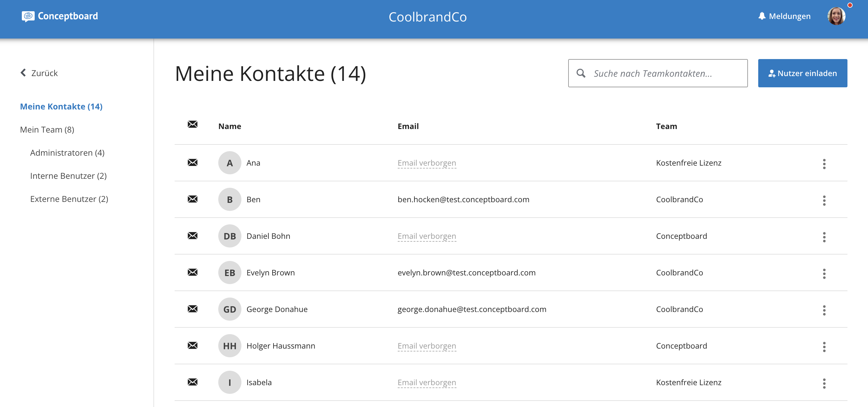The image size is (868, 407).
Task: Click Daniel Bohn's DB avatar
Action: [x=230, y=236]
